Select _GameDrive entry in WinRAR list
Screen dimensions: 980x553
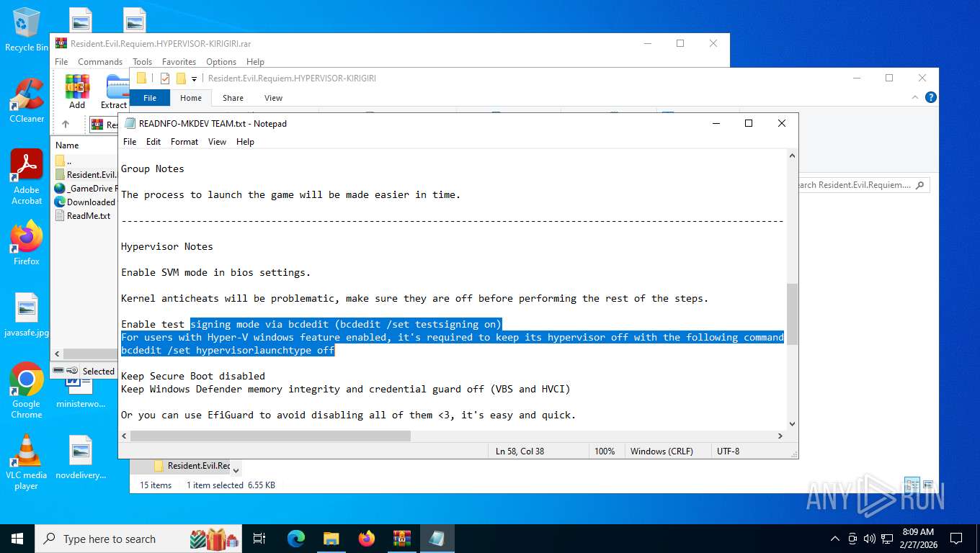coord(85,188)
